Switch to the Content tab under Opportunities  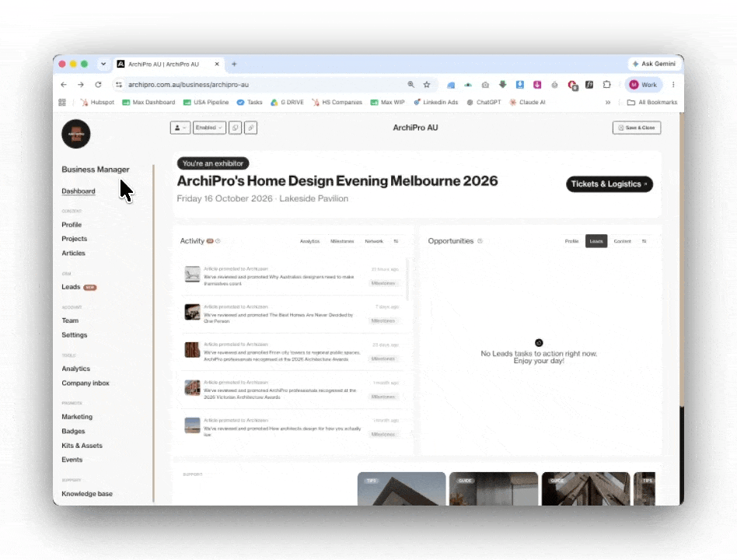click(x=622, y=241)
